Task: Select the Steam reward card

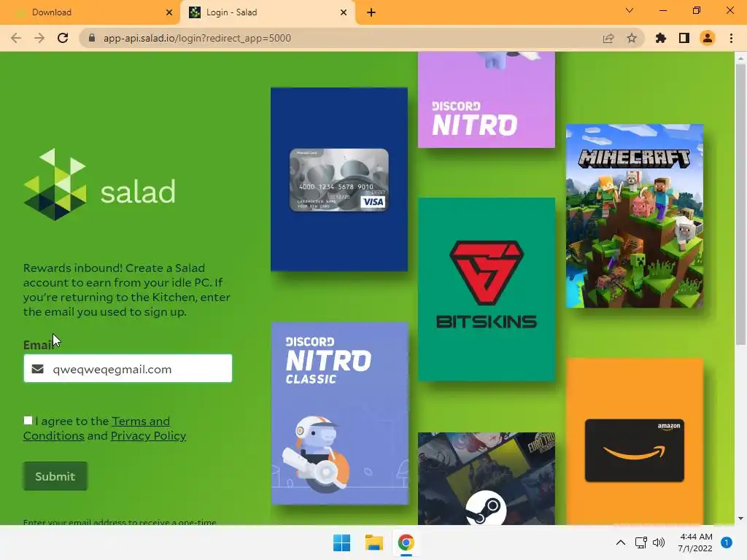Action: pos(487,478)
